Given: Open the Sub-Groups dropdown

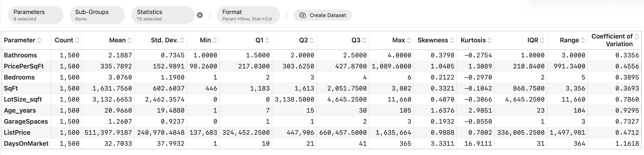Looking at the screenshot, I should pyautogui.click(x=97, y=15).
